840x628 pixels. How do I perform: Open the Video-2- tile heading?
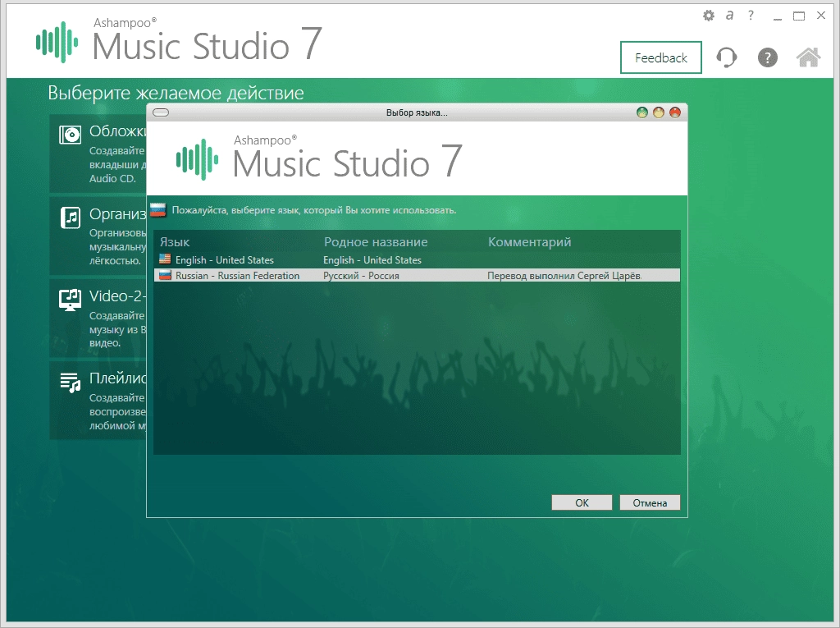click(x=117, y=296)
